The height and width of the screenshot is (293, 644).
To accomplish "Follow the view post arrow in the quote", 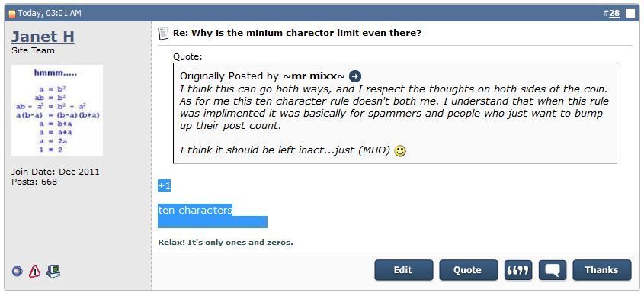I will (355, 76).
